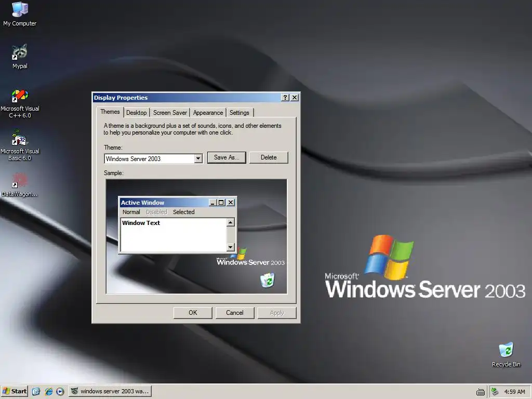Image resolution: width=532 pixels, height=399 pixels.
Task: Switch to the Desktop tab
Action: pyautogui.click(x=137, y=113)
